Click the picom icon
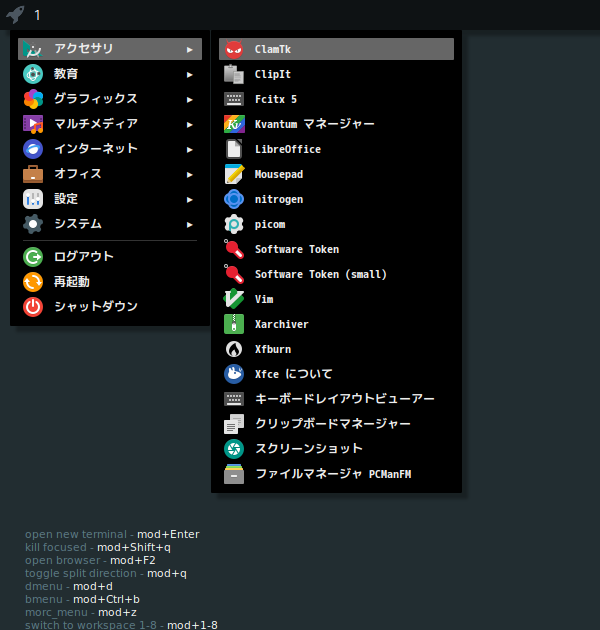The height and width of the screenshot is (630, 600). [233, 224]
